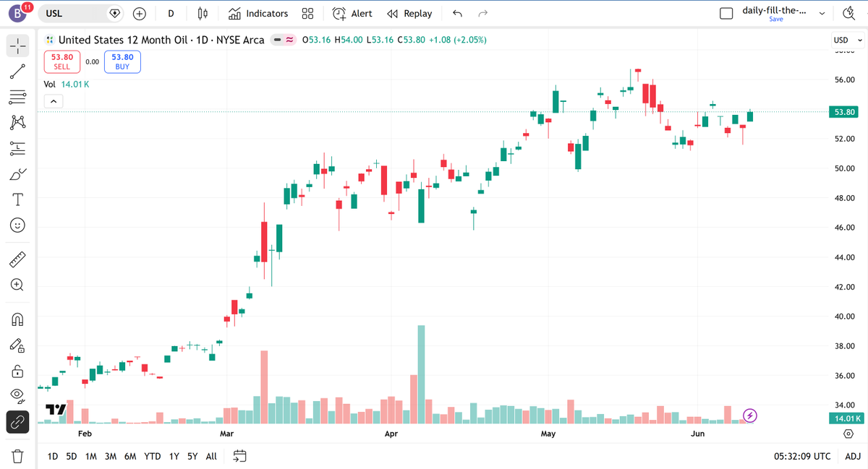868x469 pixels.
Task: Click the 53.80 current price label
Action: pyautogui.click(x=846, y=112)
